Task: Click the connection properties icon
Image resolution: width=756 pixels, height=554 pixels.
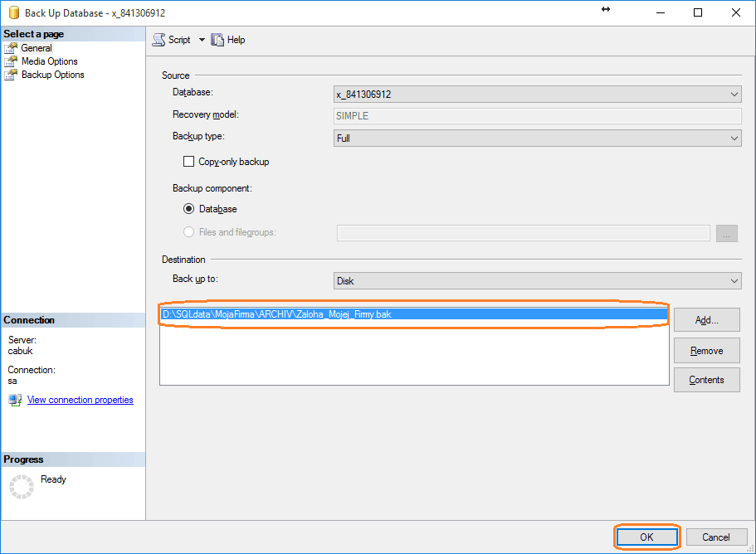Action: (15, 400)
